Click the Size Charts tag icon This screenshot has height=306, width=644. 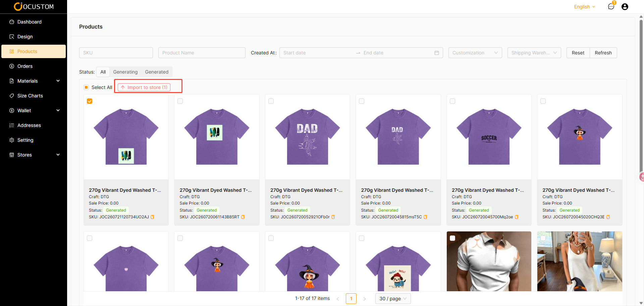pos(12,96)
